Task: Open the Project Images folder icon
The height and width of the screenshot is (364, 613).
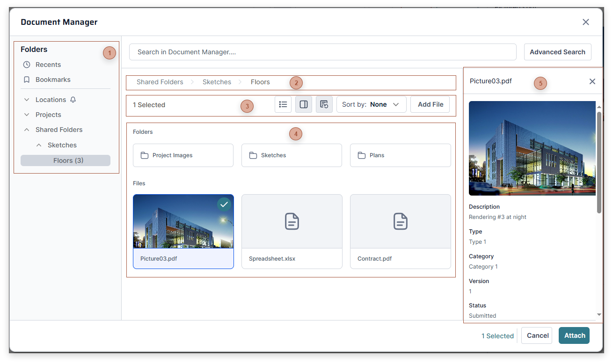Action: pos(145,155)
